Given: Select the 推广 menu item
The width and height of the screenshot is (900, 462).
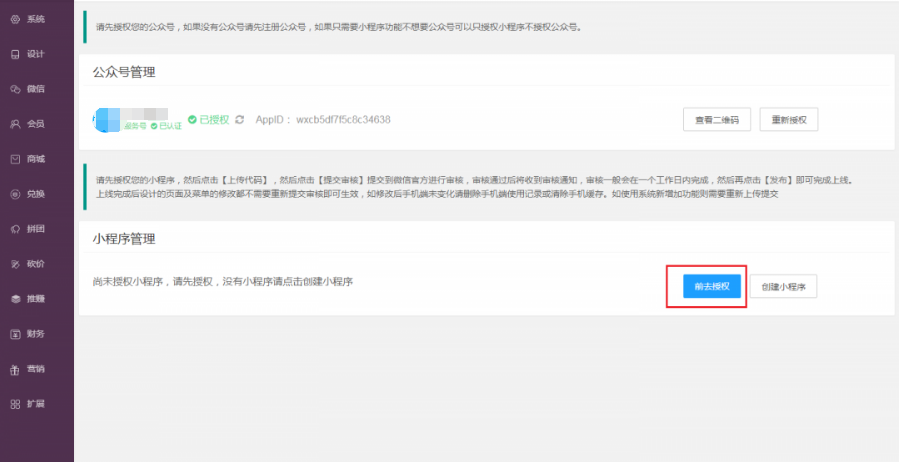Looking at the screenshot, I should pyautogui.click(x=35, y=299).
